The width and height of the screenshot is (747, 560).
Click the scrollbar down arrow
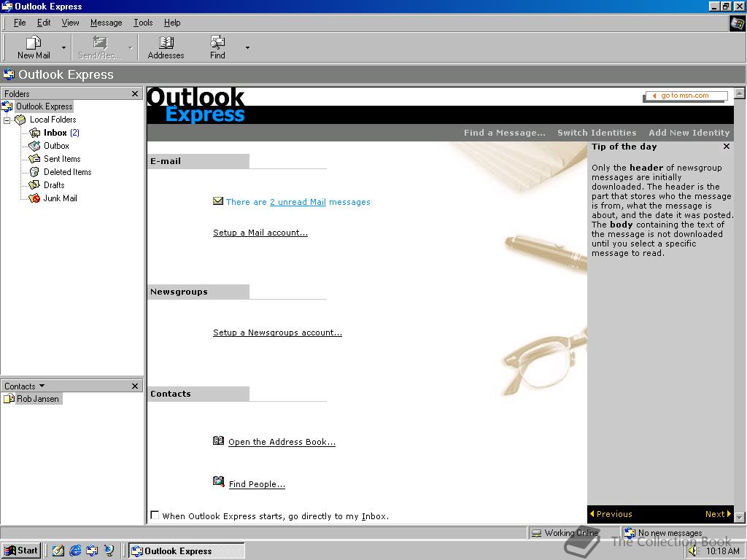click(x=740, y=517)
